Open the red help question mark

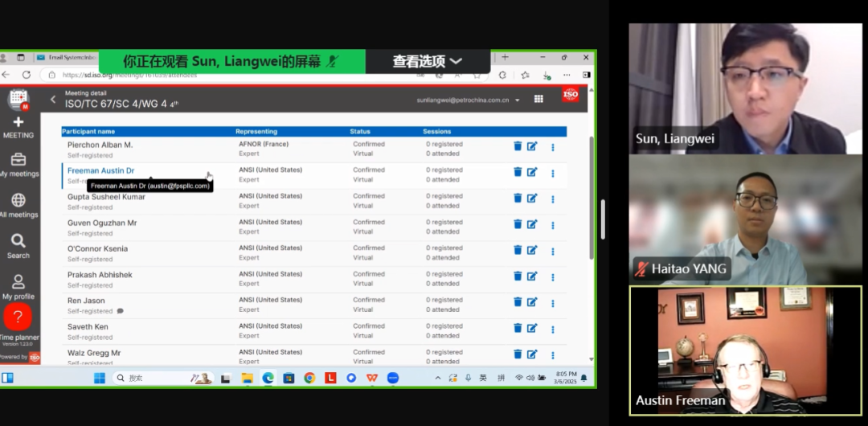pos(18,316)
